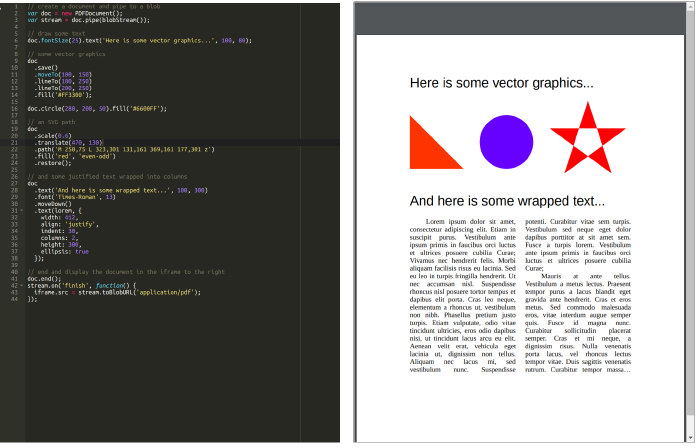
Task: Click the comment '// draw some text'
Action: pyautogui.click(x=56, y=34)
